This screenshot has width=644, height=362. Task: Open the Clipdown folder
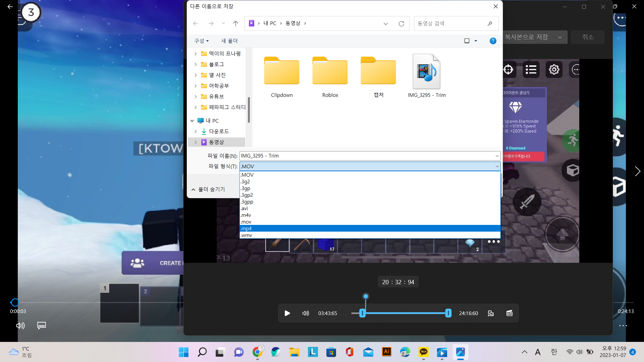click(x=282, y=77)
